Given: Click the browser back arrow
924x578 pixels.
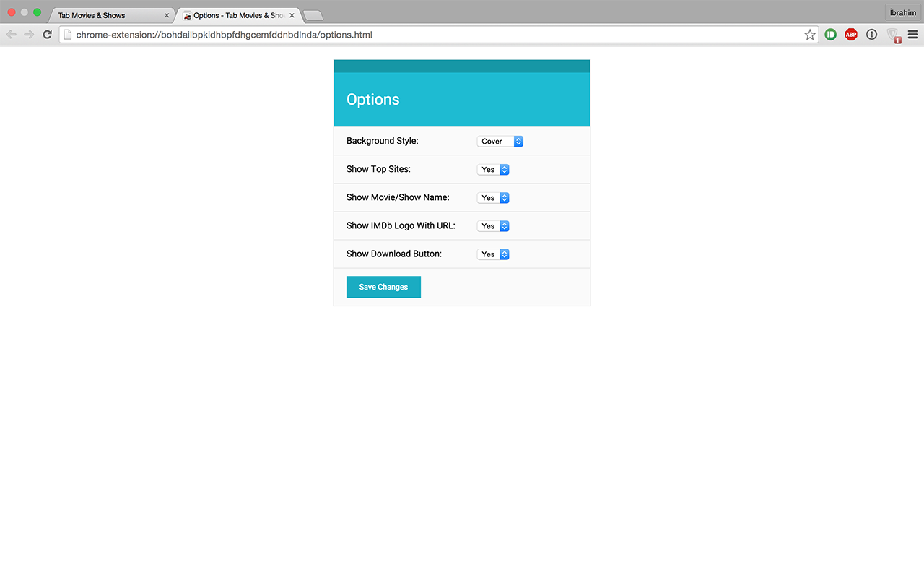Looking at the screenshot, I should coord(12,35).
